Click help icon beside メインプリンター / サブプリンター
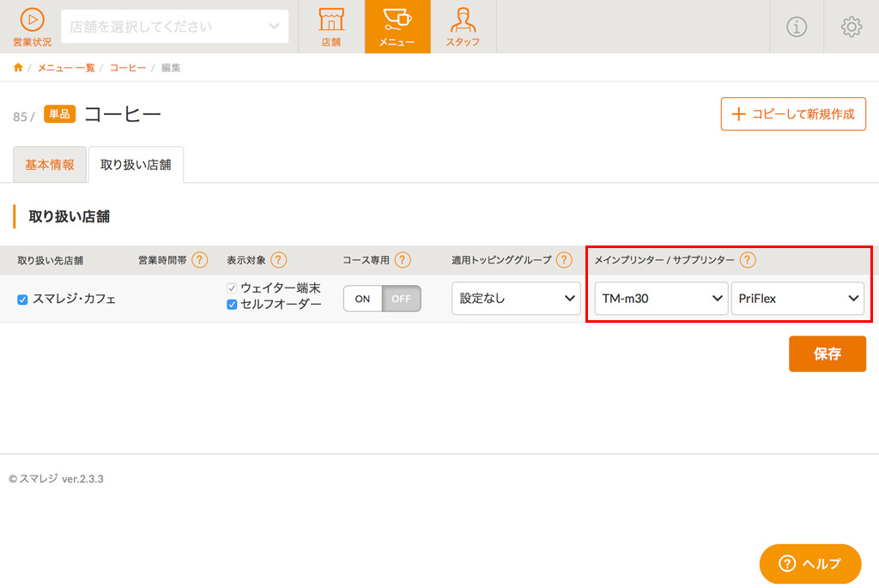879x588 pixels. pyautogui.click(x=748, y=260)
